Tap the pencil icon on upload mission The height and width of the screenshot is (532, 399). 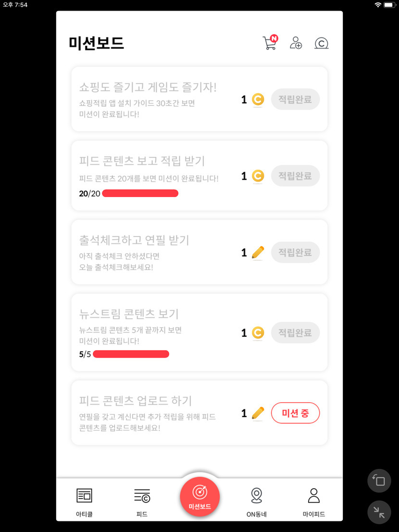coord(258,413)
